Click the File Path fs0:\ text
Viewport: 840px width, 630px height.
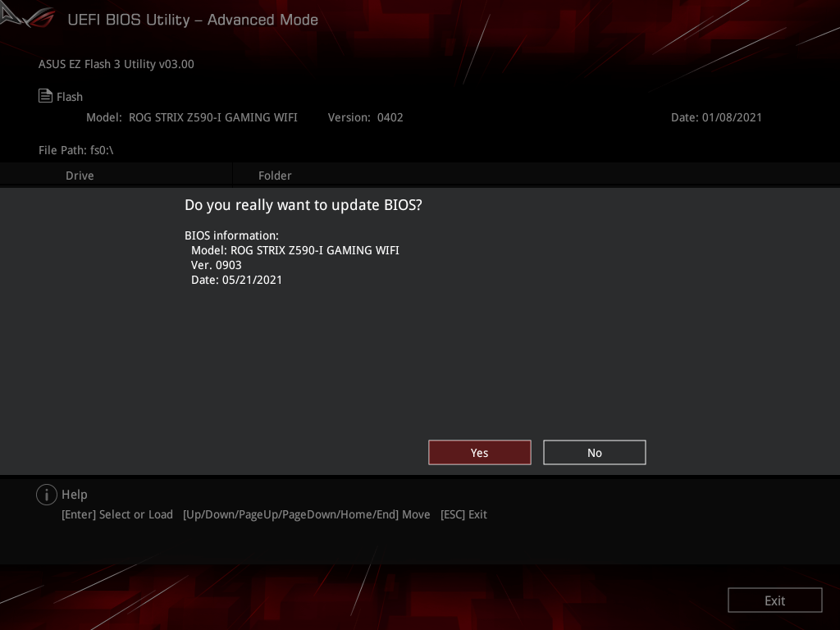pos(75,150)
